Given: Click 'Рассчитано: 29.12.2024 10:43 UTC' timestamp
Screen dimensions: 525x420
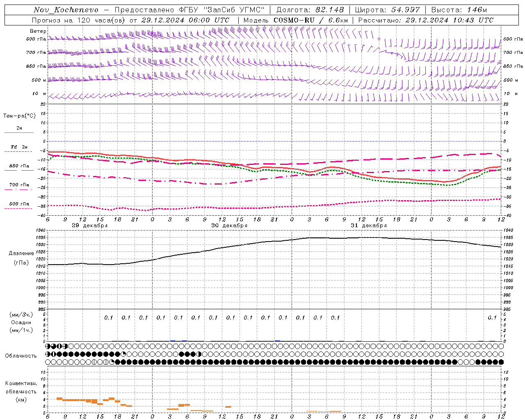Looking at the screenshot, I should [x=426, y=20].
